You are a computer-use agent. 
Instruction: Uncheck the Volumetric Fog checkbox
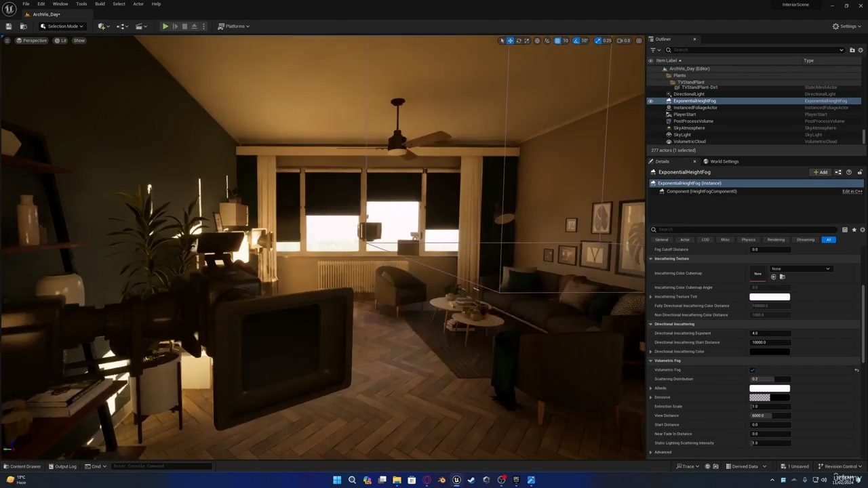[x=752, y=370]
